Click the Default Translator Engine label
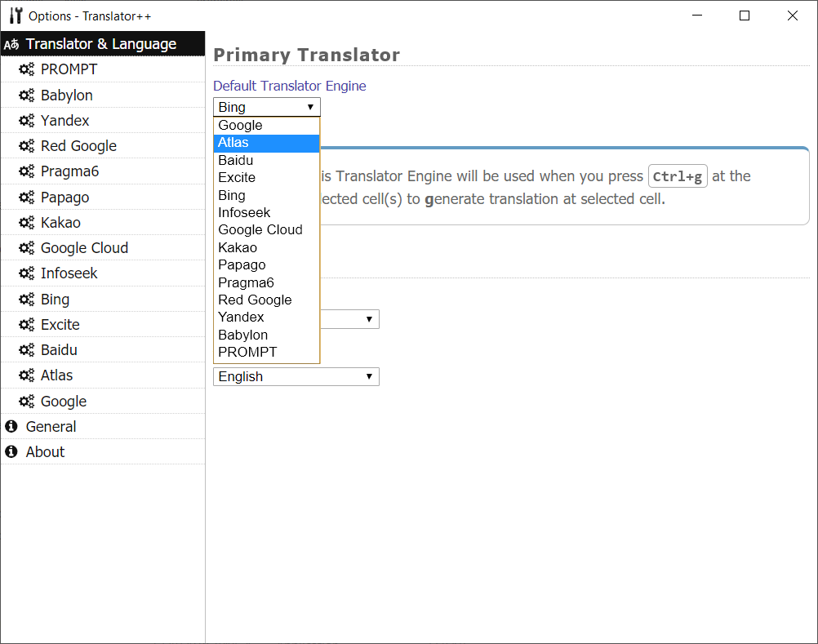The width and height of the screenshot is (818, 644). tap(290, 86)
